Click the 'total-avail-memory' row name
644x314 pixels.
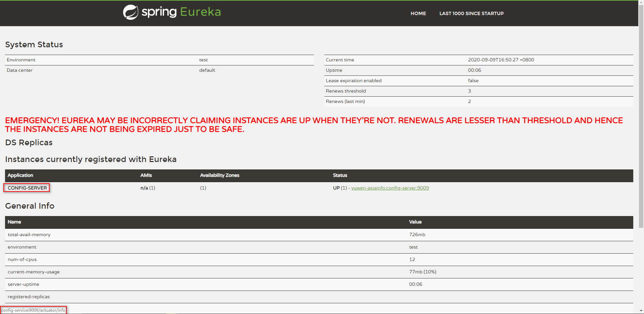click(29, 234)
